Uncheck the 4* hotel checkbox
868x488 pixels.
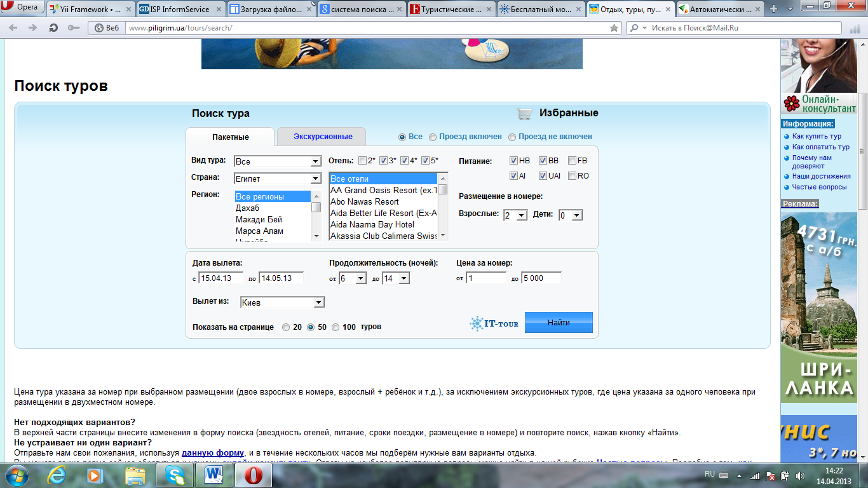pyautogui.click(x=405, y=161)
